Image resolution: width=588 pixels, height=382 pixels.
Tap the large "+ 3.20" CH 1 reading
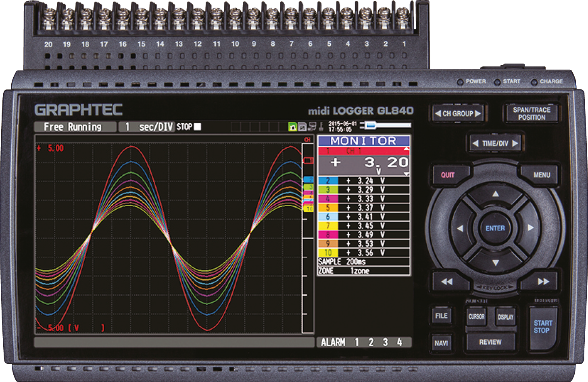(x=369, y=162)
